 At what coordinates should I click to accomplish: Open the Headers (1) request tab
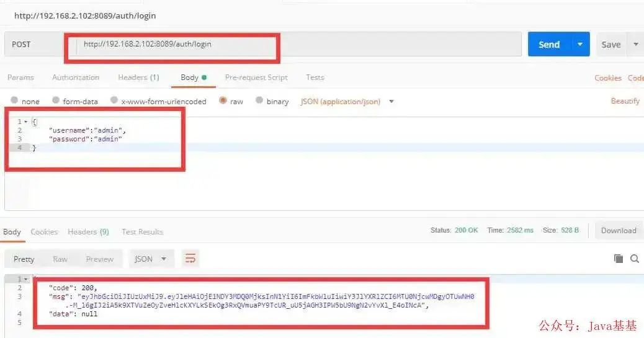(138, 77)
